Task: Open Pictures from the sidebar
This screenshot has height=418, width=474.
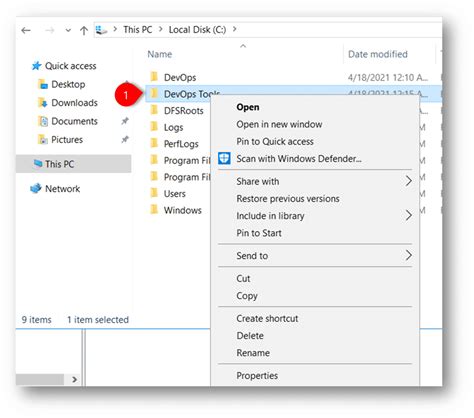Action: tap(67, 140)
